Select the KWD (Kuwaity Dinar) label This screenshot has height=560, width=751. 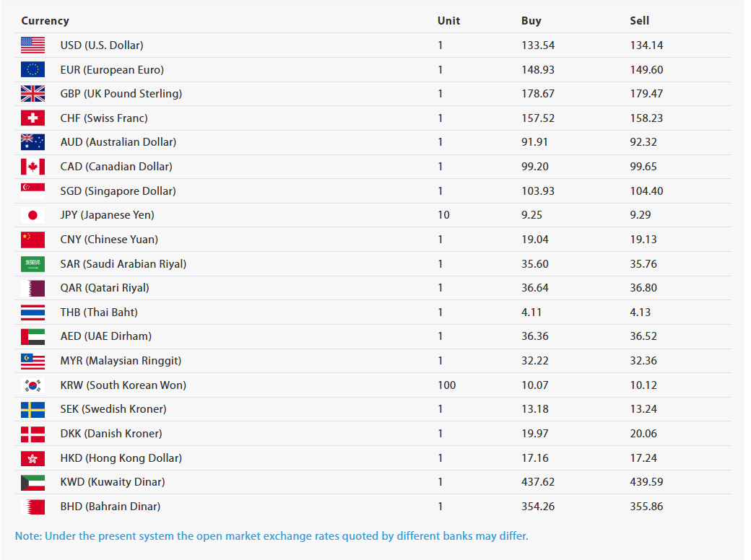tap(113, 482)
